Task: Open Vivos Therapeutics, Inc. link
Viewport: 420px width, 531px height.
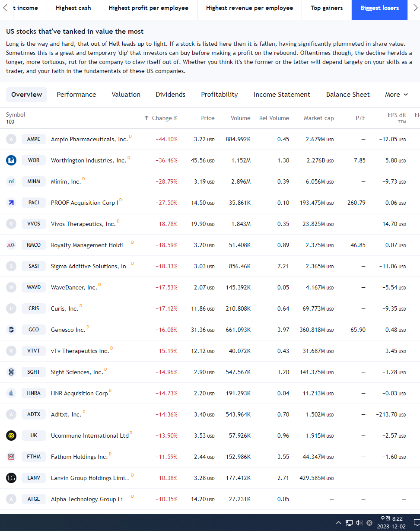Action: pyautogui.click(x=83, y=224)
